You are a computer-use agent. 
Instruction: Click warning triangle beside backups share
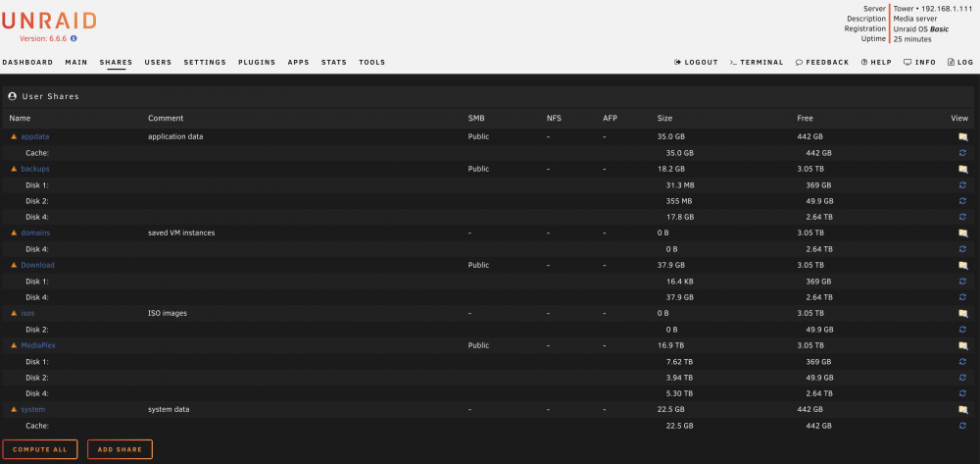click(x=15, y=169)
